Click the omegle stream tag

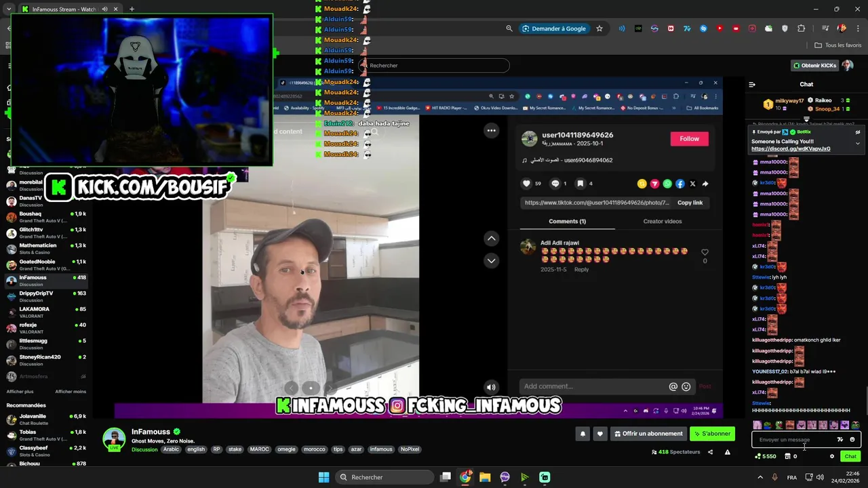(x=286, y=449)
